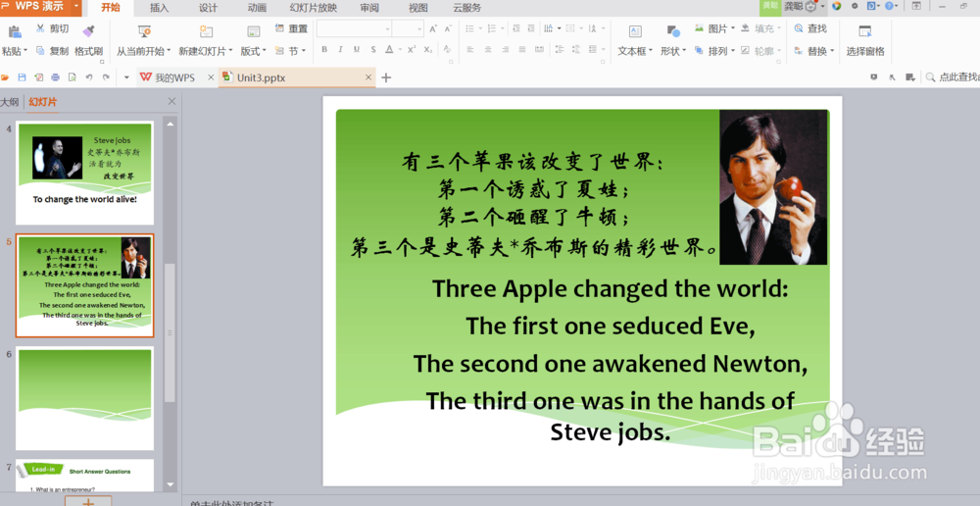Toggle left text alignment
Viewport: 980px width, 506px height.
click(470, 49)
